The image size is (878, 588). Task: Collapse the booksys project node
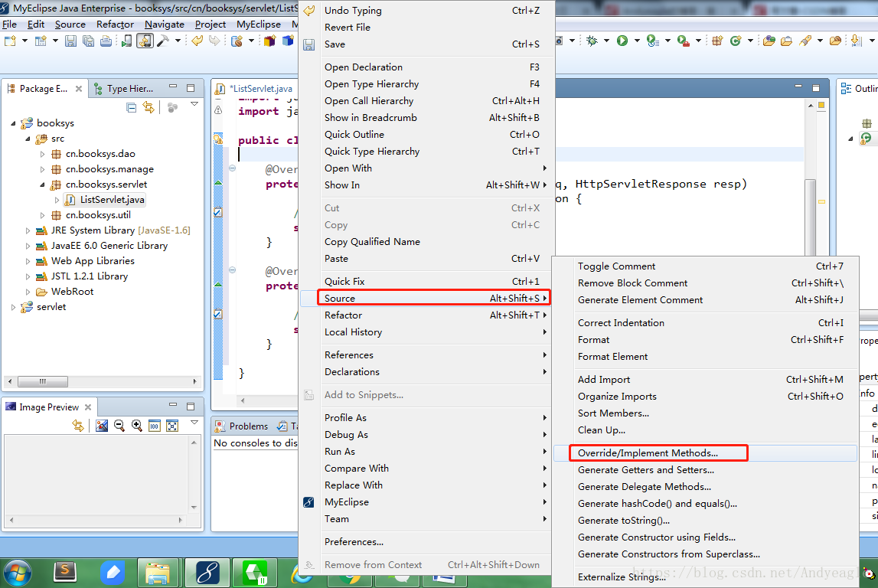point(14,123)
